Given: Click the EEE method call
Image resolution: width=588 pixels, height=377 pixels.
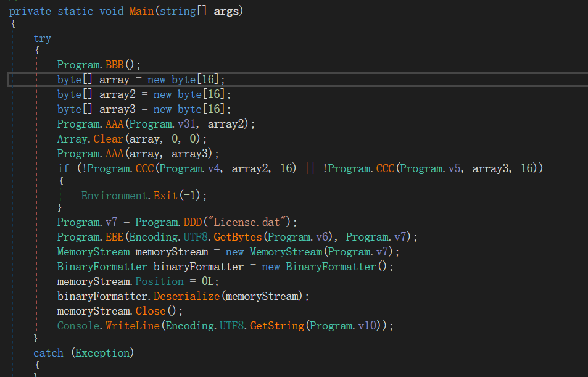Looking at the screenshot, I should tap(114, 237).
